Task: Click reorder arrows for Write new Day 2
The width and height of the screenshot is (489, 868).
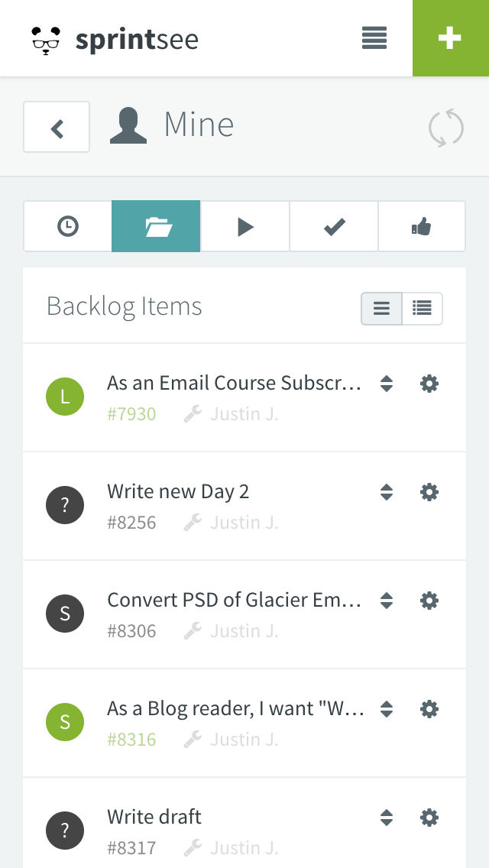Action: coord(387,492)
